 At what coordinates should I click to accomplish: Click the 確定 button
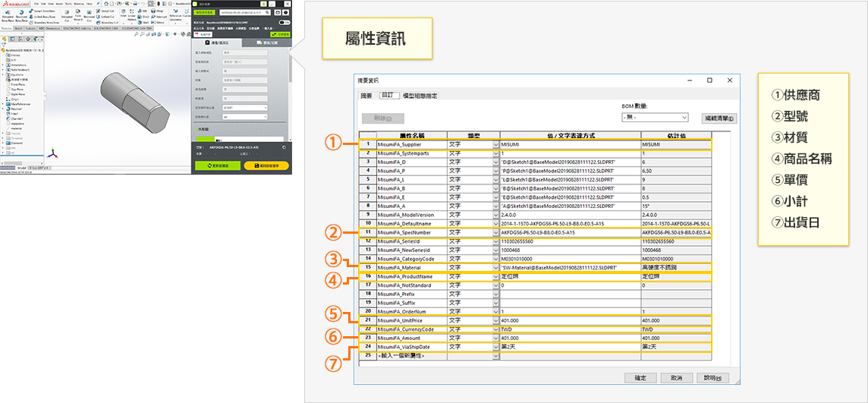click(640, 378)
